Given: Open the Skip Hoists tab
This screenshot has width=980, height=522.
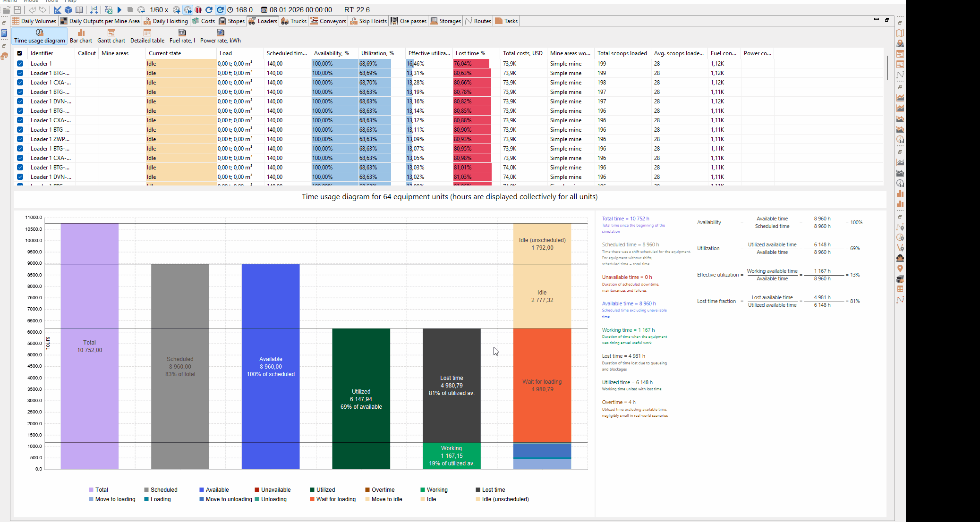Looking at the screenshot, I should (368, 21).
